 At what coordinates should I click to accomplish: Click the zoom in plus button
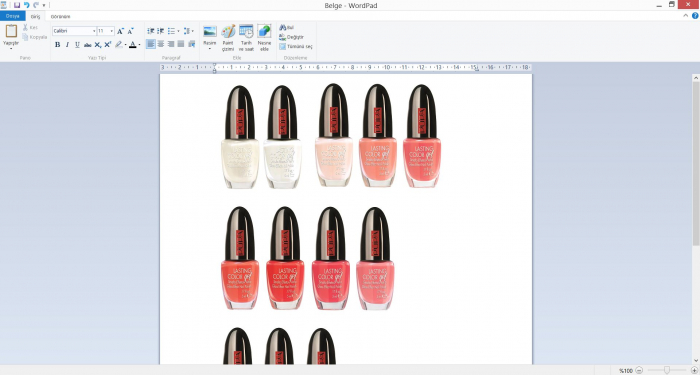tap(694, 370)
